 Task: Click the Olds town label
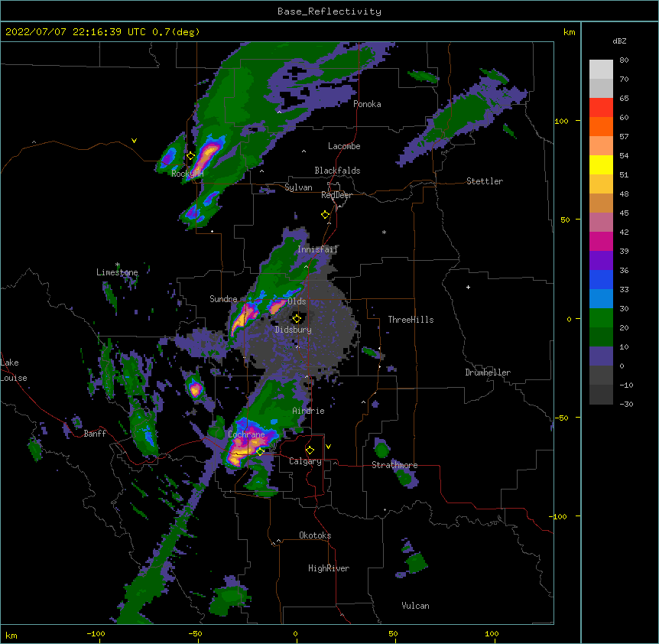[297, 301]
